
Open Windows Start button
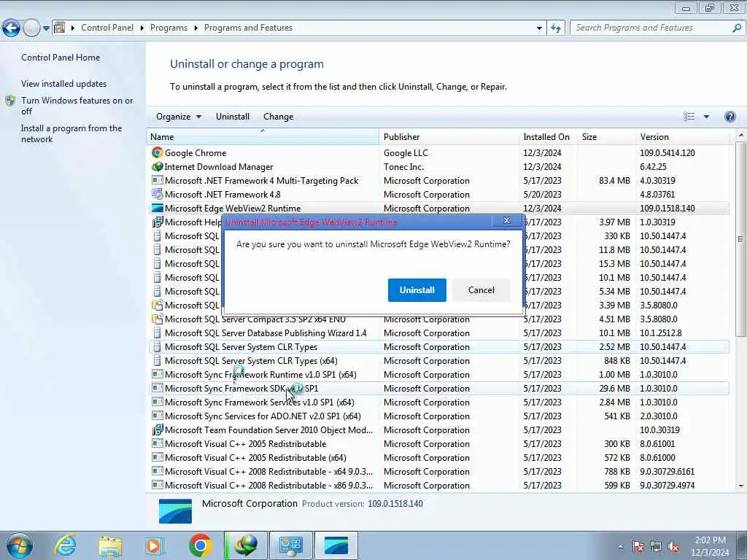19,545
